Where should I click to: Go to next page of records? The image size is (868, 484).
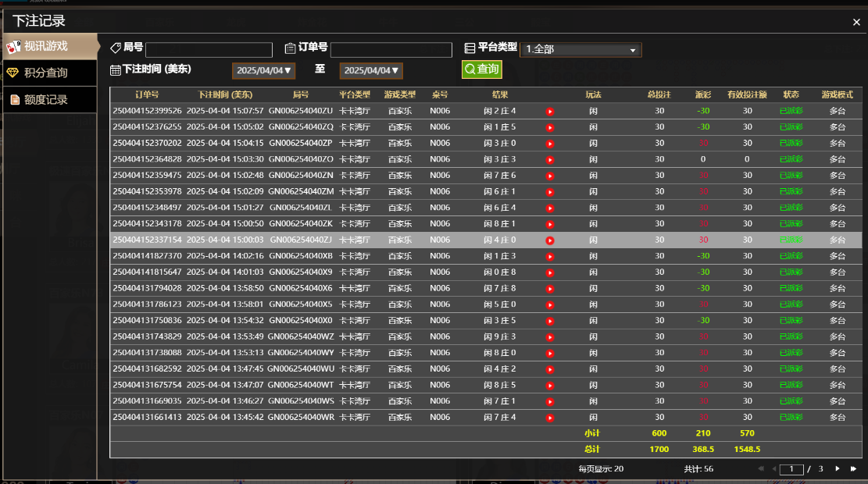click(838, 469)
